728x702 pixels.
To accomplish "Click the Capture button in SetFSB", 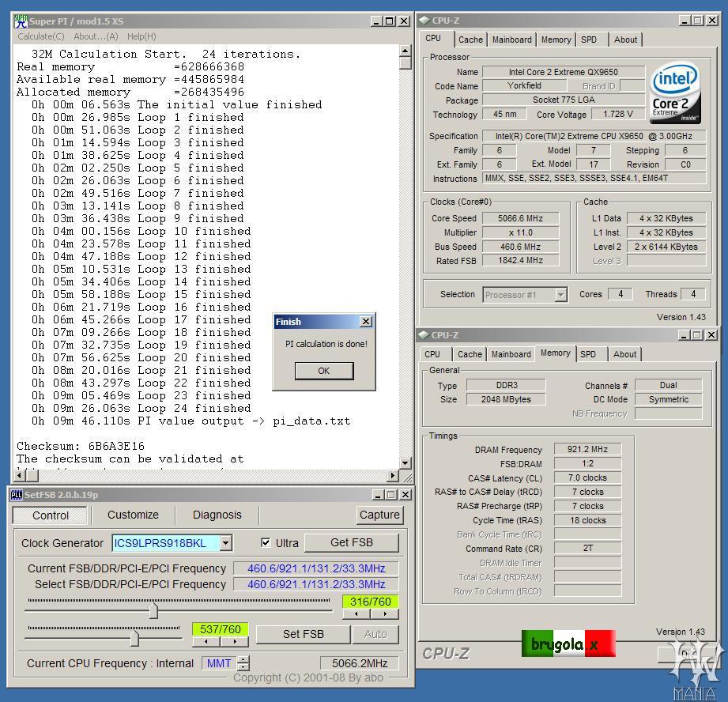I will pyautogui.click(x=379, y=515).
